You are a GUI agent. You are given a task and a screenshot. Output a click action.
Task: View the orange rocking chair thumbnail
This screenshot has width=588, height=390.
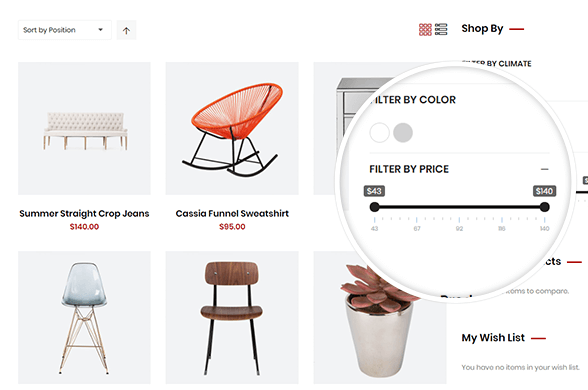232,129
